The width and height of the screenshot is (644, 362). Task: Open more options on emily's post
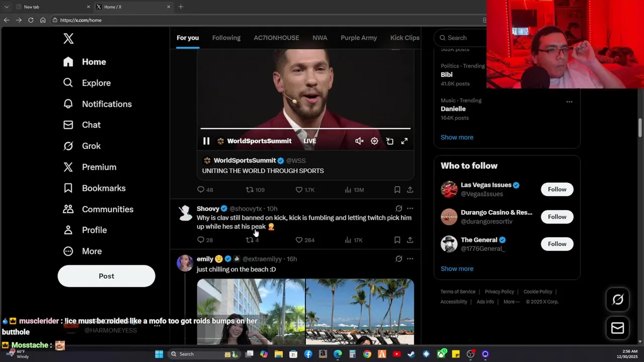click(410, 258)
